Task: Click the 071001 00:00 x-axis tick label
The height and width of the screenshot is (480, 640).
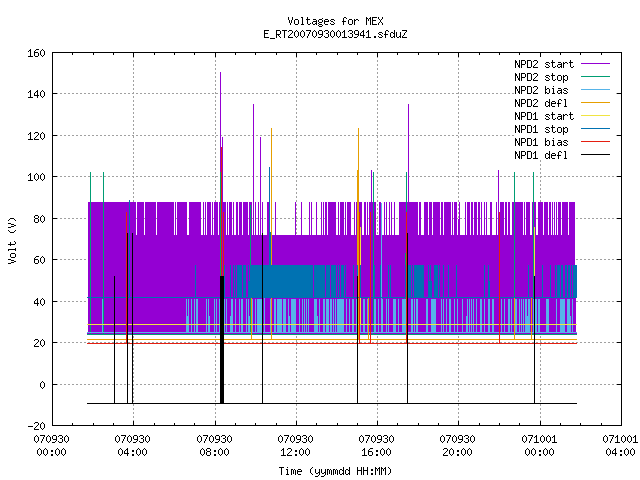Action: [539, 446]
